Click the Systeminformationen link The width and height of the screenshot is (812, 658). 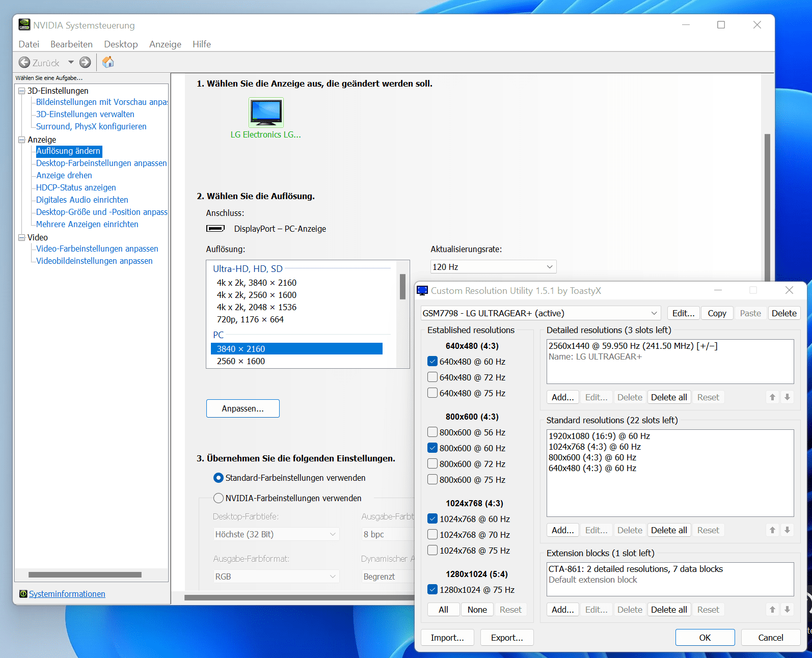point(67,594)
